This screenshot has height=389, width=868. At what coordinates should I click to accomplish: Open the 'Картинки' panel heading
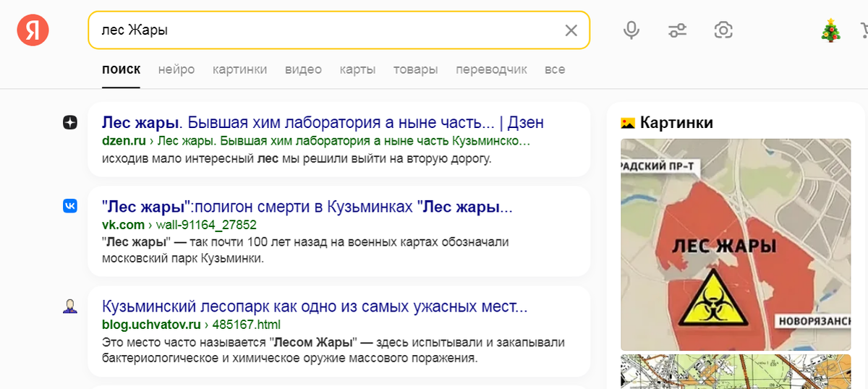(x=676, y=123)
